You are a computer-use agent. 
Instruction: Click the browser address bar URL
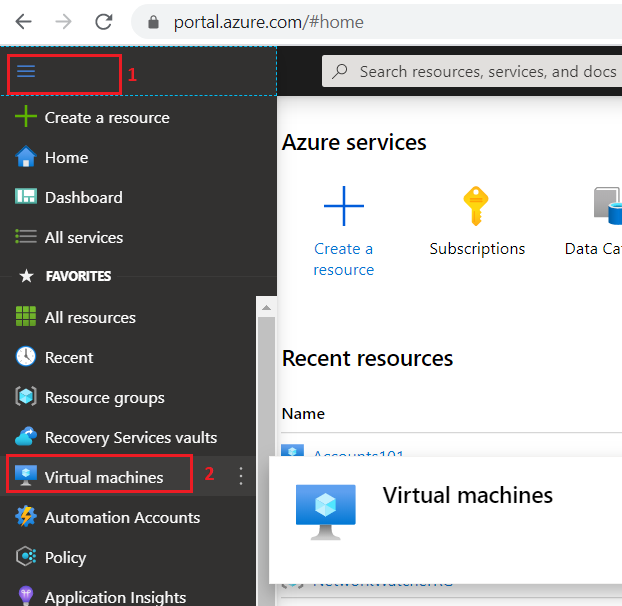tap(269, 22)
